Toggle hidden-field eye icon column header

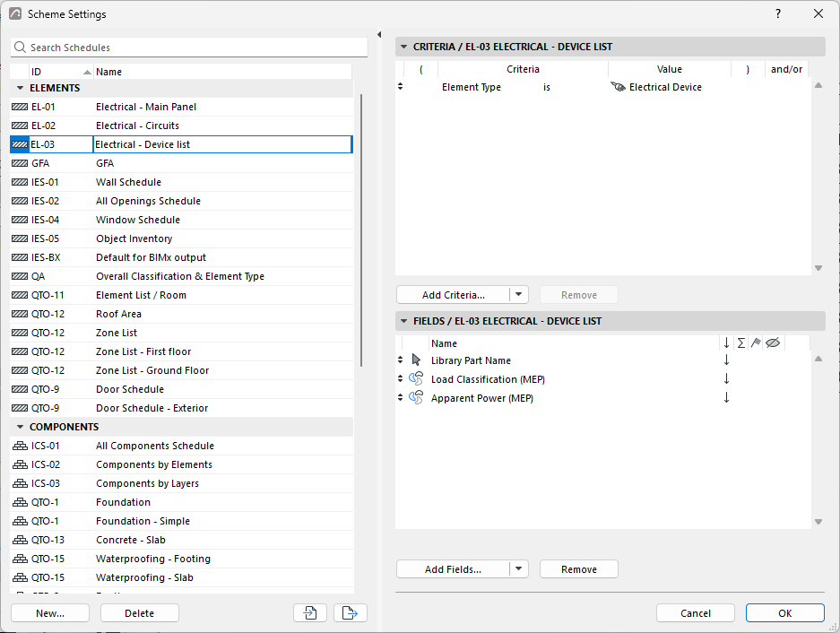[773, 343]
